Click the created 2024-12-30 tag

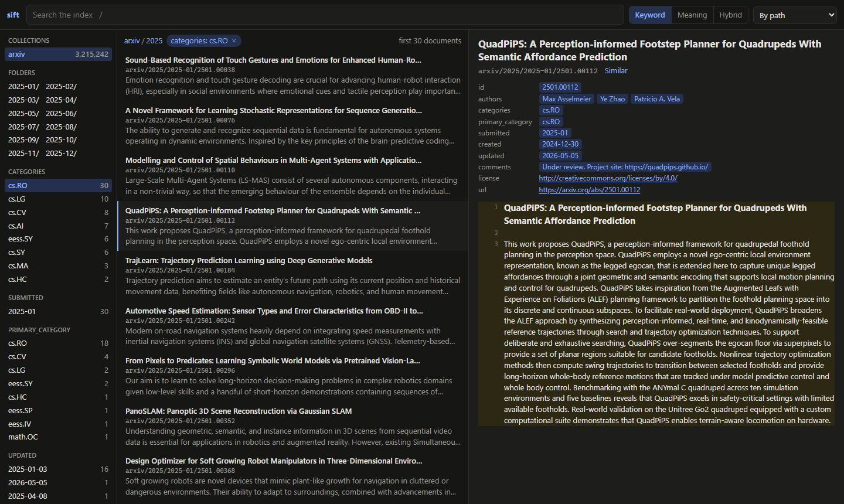coord(560,144)
